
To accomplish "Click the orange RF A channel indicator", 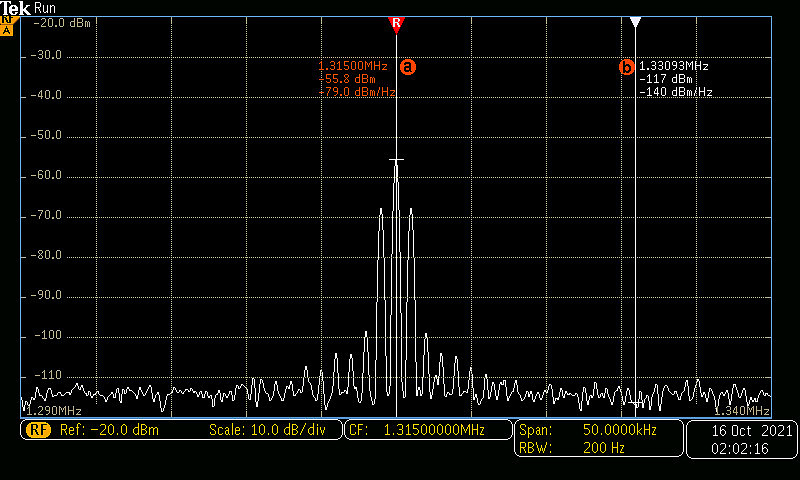I will click(7, 26).
